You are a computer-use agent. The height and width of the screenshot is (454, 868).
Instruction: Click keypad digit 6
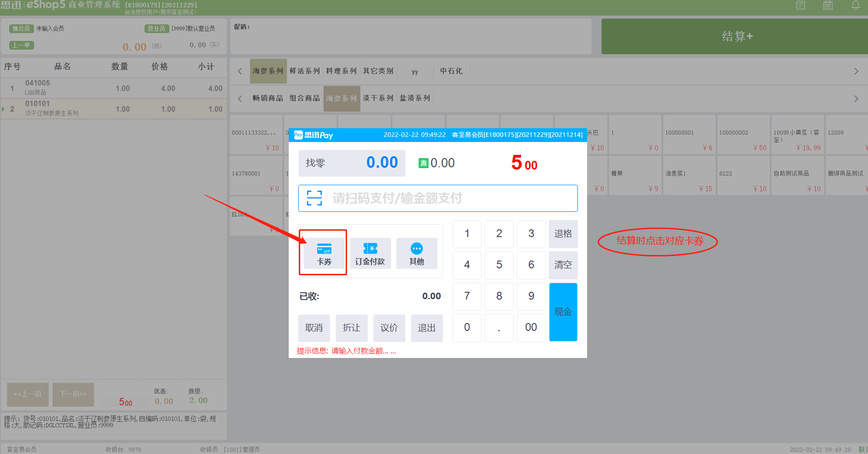(531, 265)
